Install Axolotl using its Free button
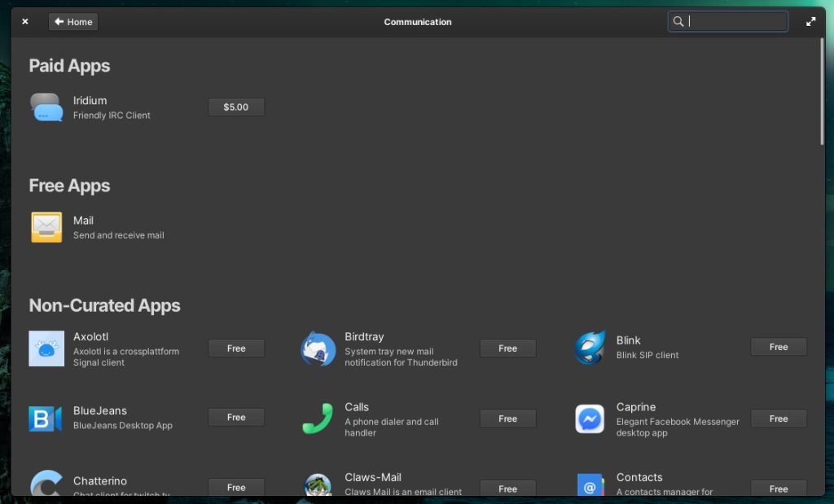 coord(236,348)
